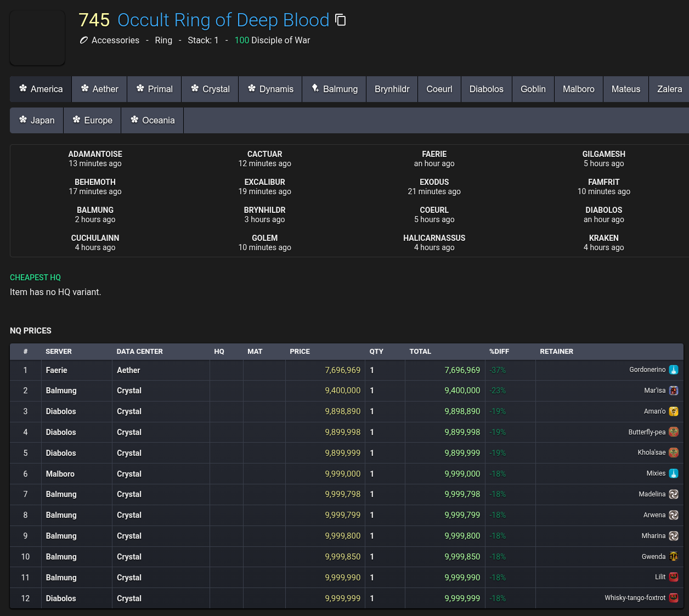Click the item title Occult Ring of Deep Blood

223,20
